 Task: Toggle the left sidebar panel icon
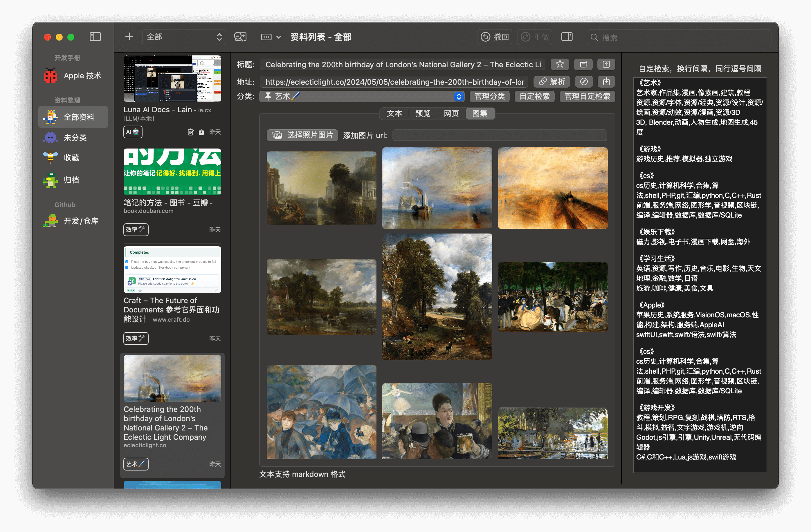(x=95, y=37)
